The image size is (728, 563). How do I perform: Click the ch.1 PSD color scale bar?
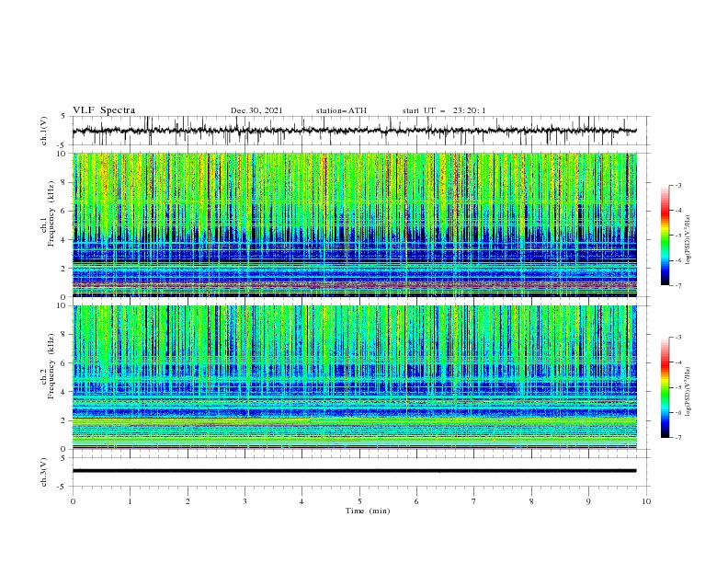(665, 236)
